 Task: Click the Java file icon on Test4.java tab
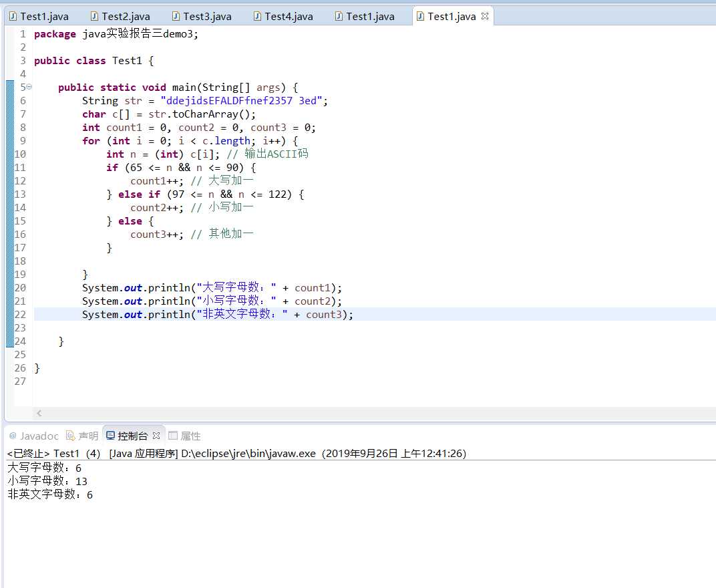pos(258,17)
